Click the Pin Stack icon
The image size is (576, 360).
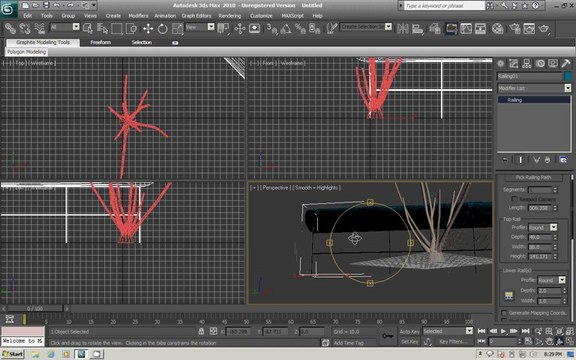(505, 160)
